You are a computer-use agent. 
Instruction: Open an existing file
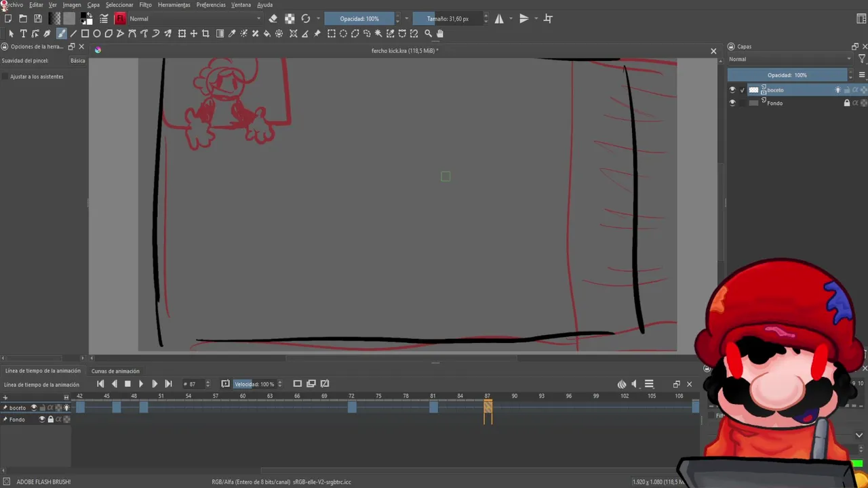pyautogui.click(x=23, y=18)
